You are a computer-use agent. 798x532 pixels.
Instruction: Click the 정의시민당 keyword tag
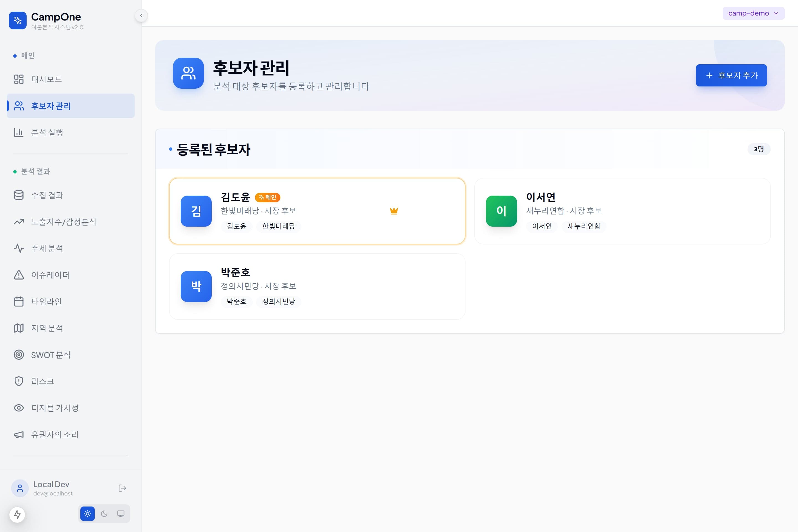pos(278,301)
